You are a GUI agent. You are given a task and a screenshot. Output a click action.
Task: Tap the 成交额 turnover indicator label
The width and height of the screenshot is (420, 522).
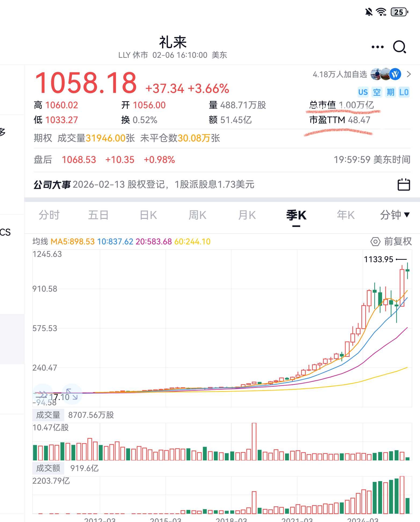(48, 468)
